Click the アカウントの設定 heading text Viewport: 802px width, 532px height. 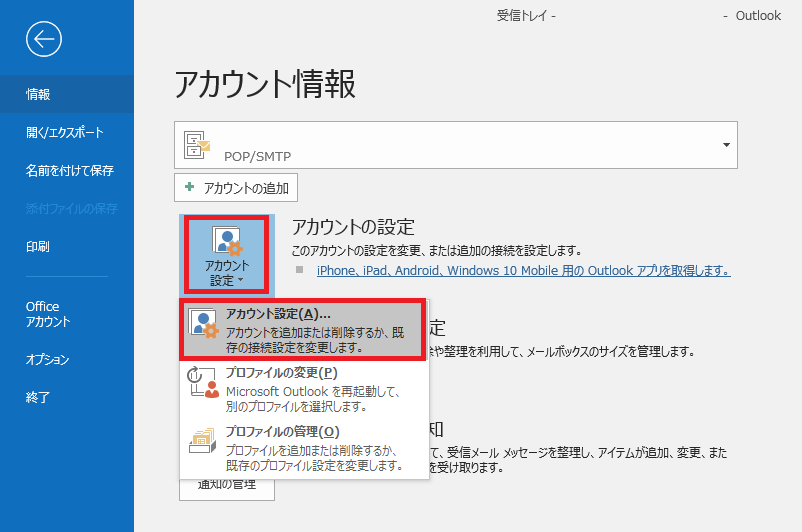[353, 227]
